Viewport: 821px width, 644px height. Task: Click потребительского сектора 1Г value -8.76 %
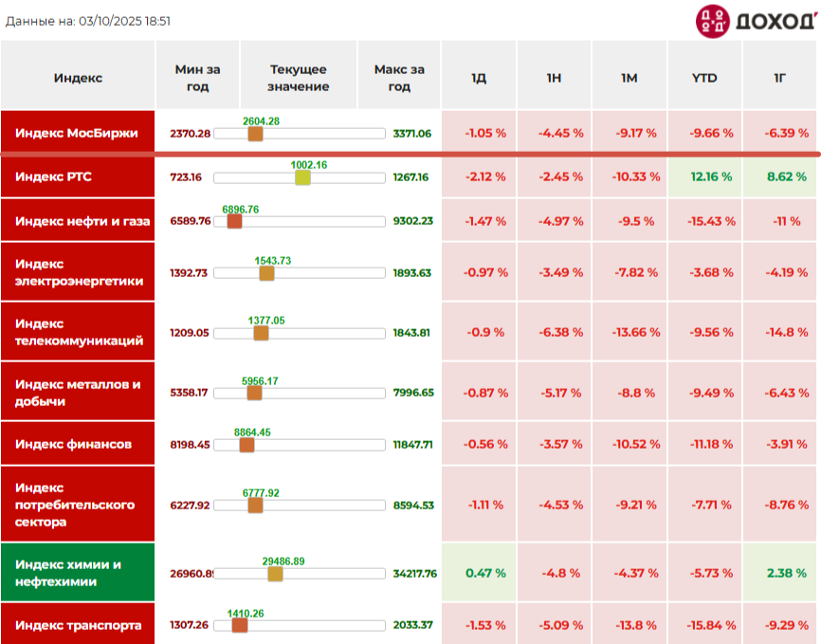click(787, 506)
